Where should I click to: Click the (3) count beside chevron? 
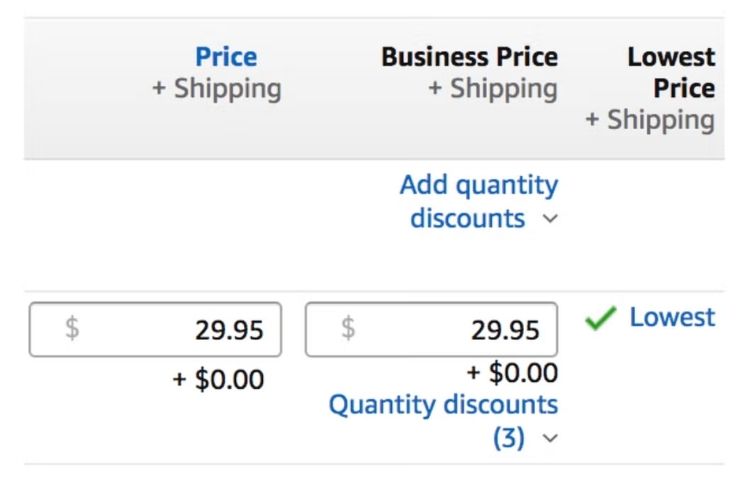point(509,438)
